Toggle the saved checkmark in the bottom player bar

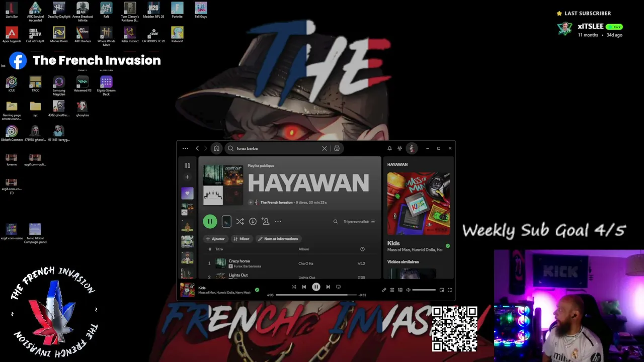pyautogui.click(x=257, y=290)
